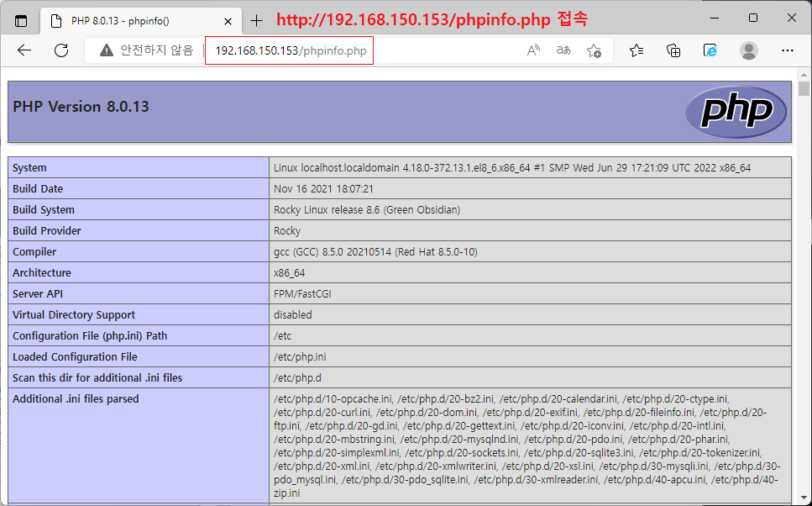Image resolution: width=812 pixels, height=506 pixels.
Task: Select the FPM/FastCGI value
Action: coord(302,294)
